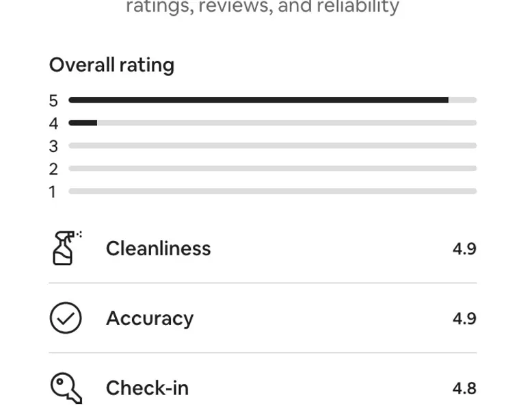The height and width of the screenshot is (410, 532).
Task: Select the 5-star rating bar
Action: coord(272,101)
